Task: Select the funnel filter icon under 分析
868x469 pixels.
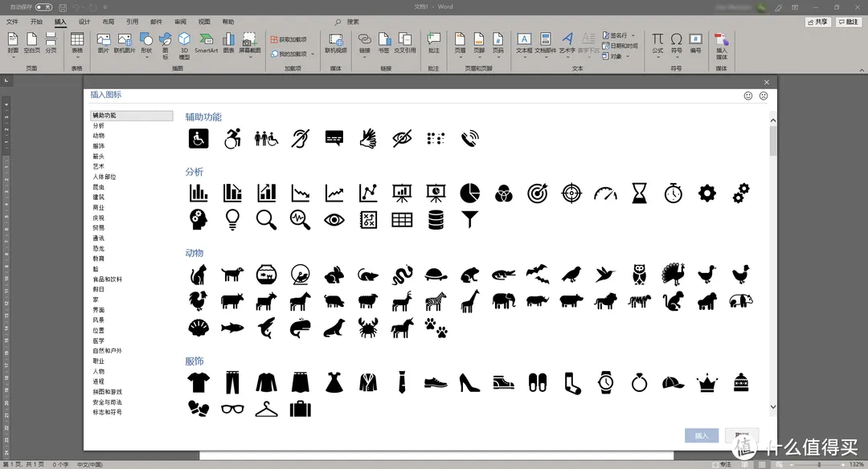Action: [469, 218]
